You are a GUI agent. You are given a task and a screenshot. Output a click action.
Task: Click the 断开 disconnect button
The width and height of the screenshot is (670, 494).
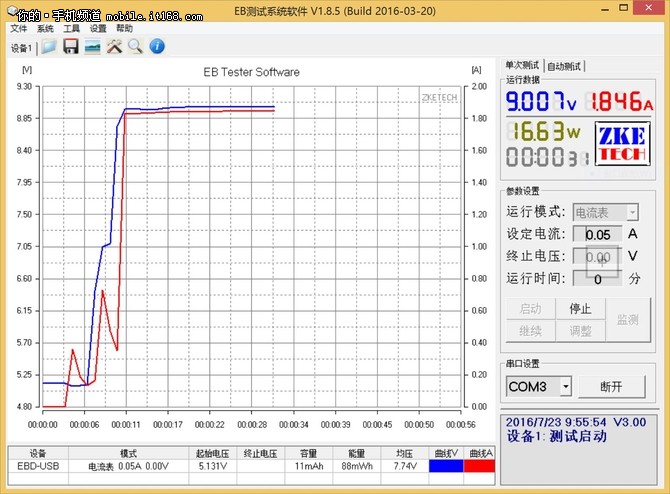611,386
